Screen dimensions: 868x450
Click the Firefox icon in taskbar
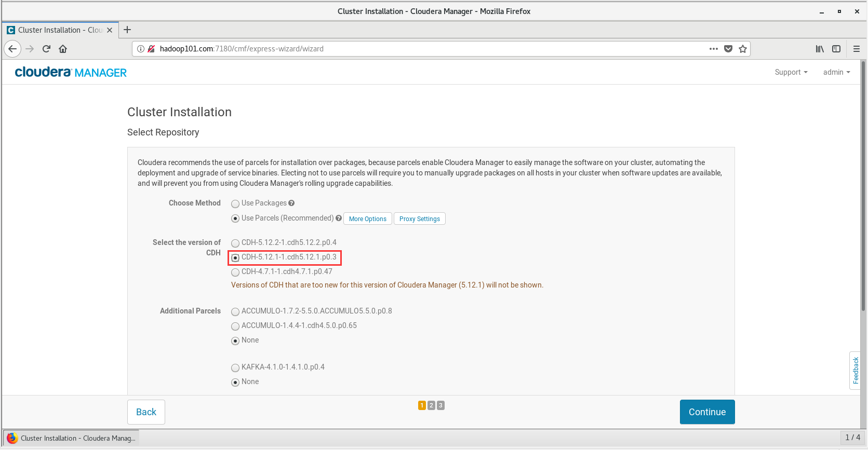point(12,438)
